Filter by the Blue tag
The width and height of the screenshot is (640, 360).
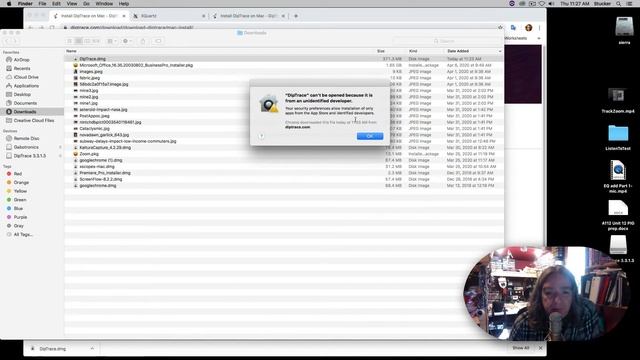pyautogui.click(x=18, y=209)
